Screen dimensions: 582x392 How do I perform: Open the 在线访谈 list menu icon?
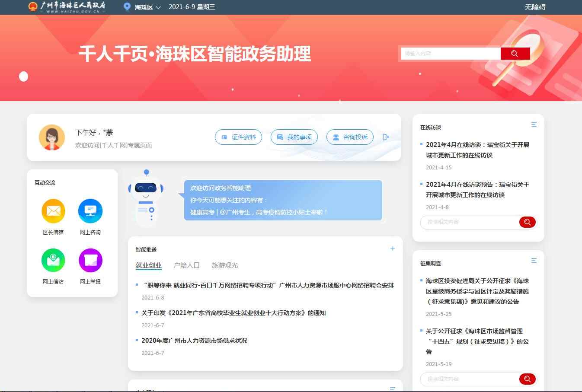point(534,124)
